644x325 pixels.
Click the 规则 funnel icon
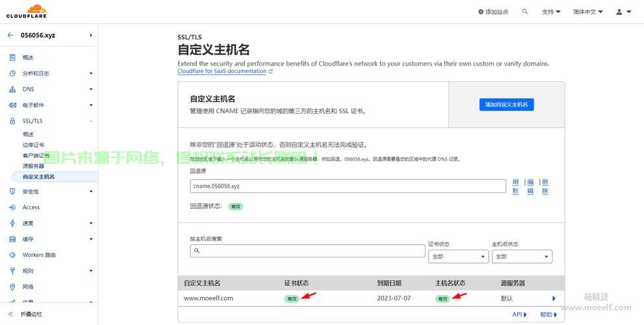[x=12, y=271]
